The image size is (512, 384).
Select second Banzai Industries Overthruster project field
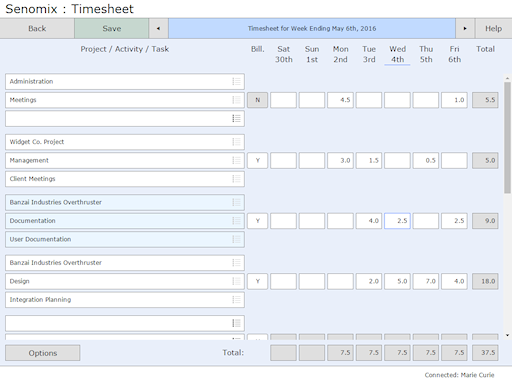pos(125,263)
